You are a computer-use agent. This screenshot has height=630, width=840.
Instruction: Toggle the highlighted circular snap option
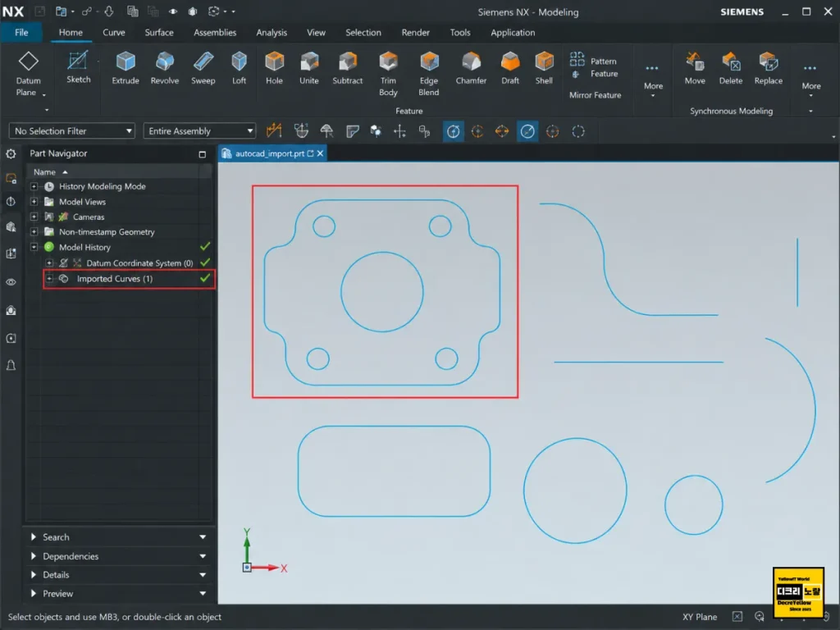(453, 131)
